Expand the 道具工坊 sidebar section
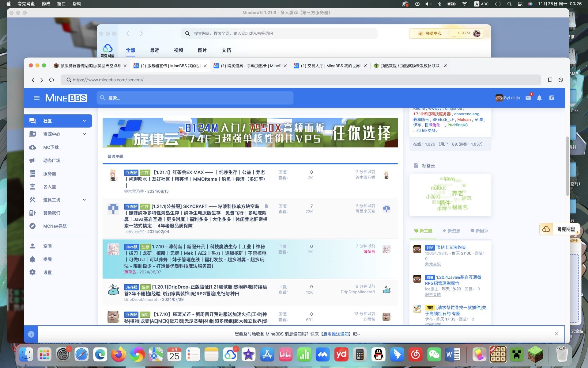Screen dimensions: 588x368 coord(84,200)
